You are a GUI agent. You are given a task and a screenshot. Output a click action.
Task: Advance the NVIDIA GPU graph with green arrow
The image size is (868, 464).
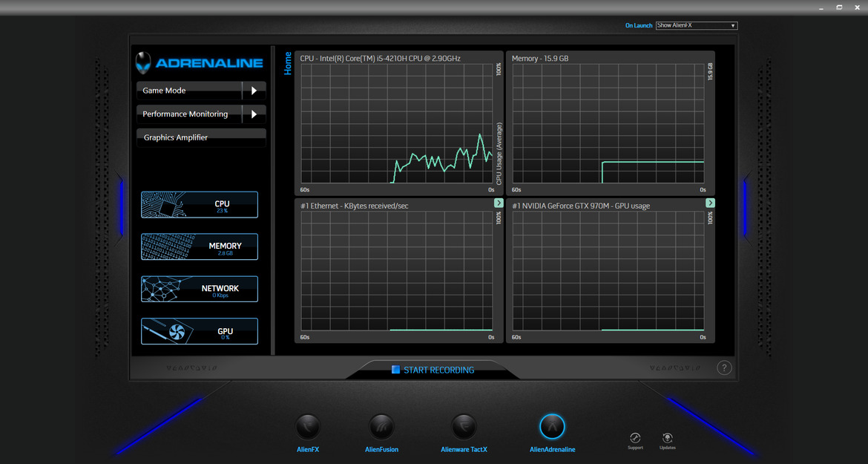pyautogui.click(x=710, y=203)
